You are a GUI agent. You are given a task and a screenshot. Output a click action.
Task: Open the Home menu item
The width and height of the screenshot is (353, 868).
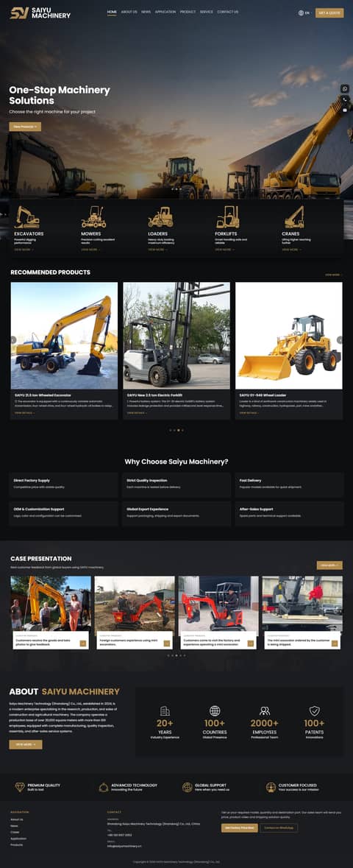pos(112,12)
